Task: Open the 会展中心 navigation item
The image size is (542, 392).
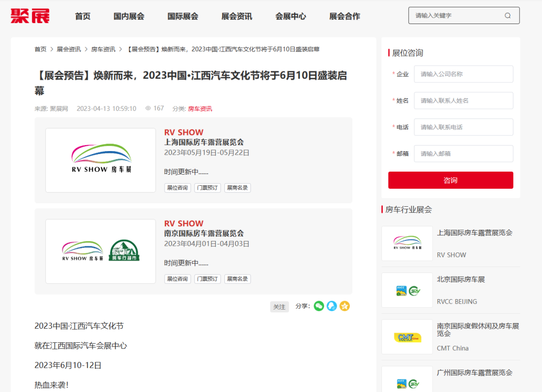Action: click(x=291, y=16)
